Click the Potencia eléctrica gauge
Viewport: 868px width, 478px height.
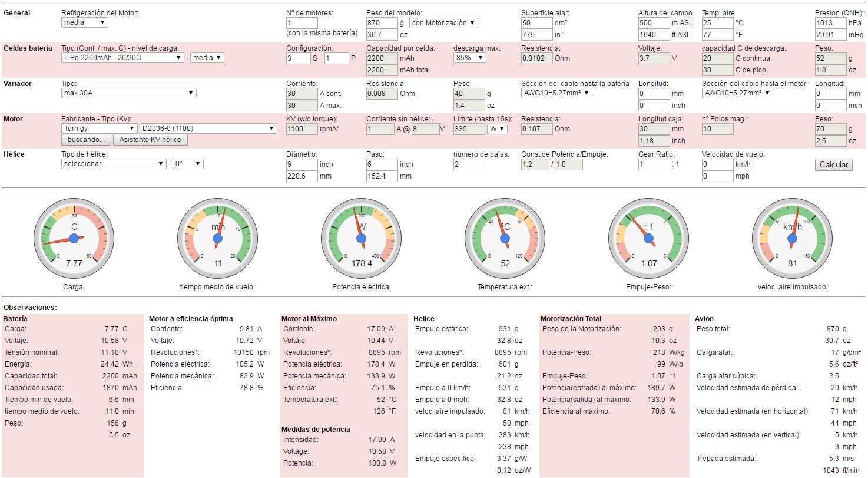362,238
